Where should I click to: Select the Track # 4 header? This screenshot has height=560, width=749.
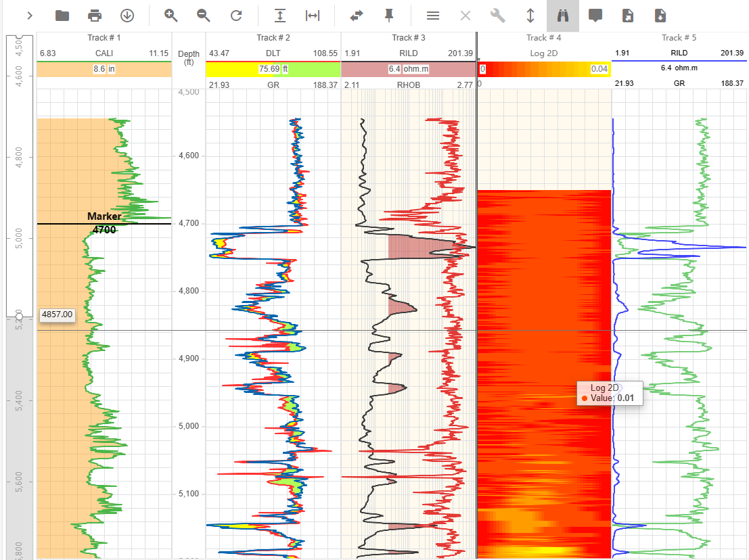544,38
